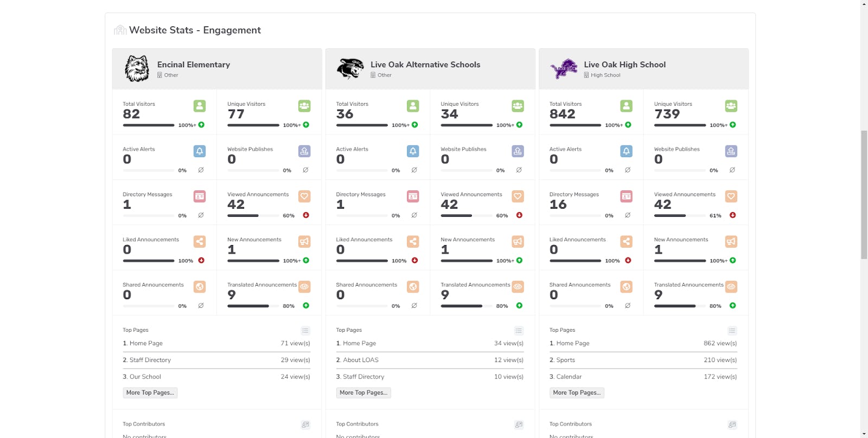Click the red downward trend badge next to Viewed Announcements 42
The width and height of the screenshot is (868, 438).
click(305, 215)
